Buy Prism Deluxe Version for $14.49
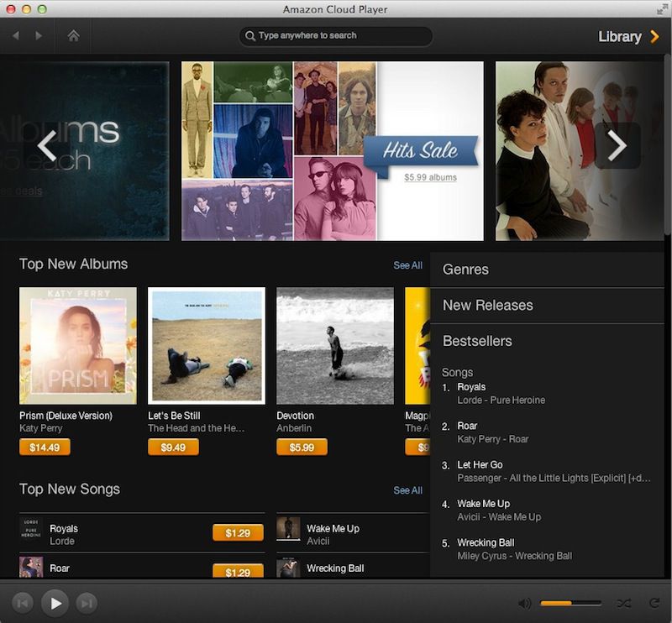This screenshot has height=623, width=672. click(x=43, y=448)
